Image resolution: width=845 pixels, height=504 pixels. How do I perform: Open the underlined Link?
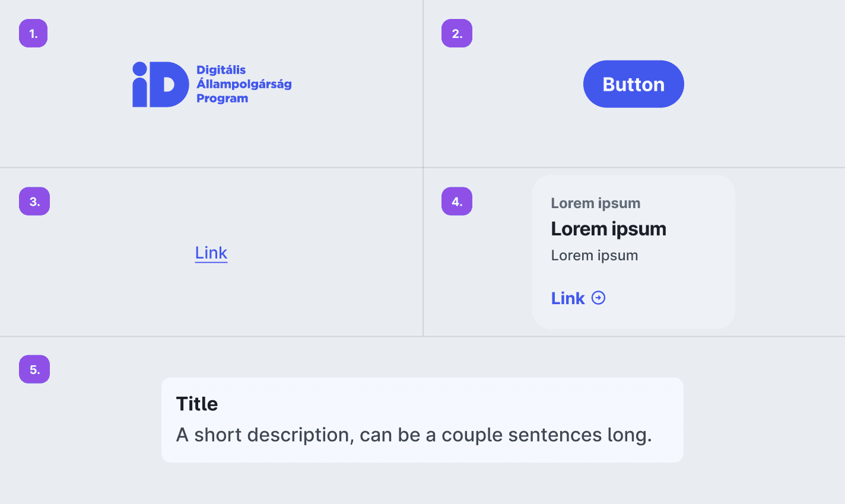(x=211, y=253)
